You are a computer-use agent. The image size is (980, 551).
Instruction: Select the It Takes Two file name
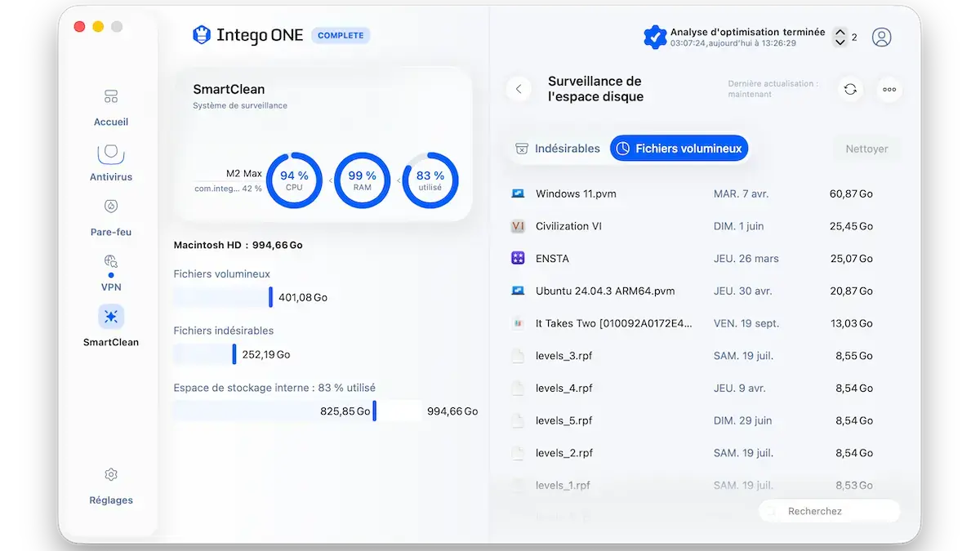pos(614,323)
